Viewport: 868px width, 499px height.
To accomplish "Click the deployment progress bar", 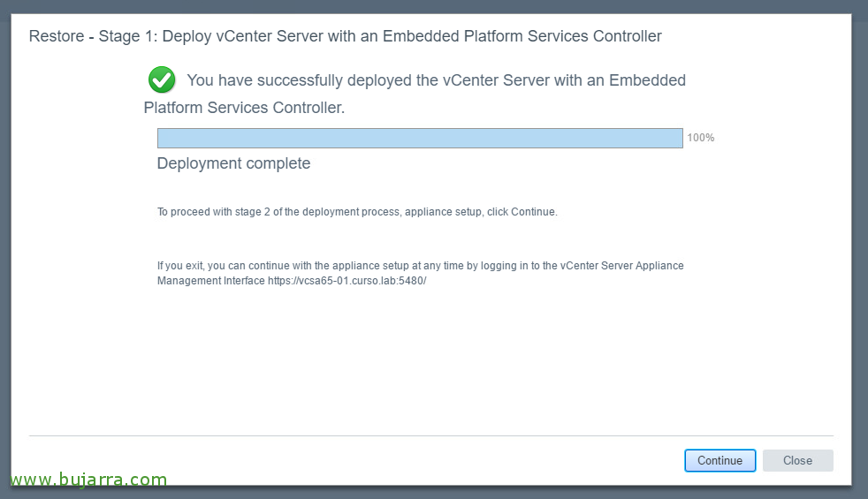I will 420,139.
